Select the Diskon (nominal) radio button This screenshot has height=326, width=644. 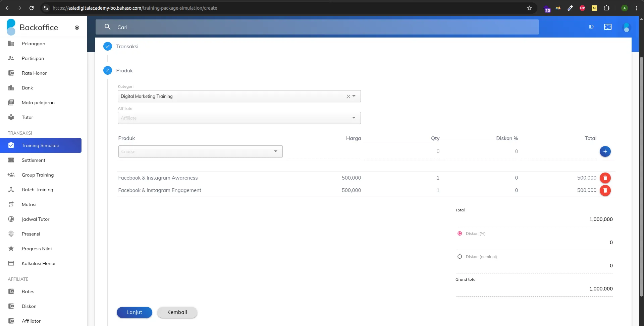460,257
